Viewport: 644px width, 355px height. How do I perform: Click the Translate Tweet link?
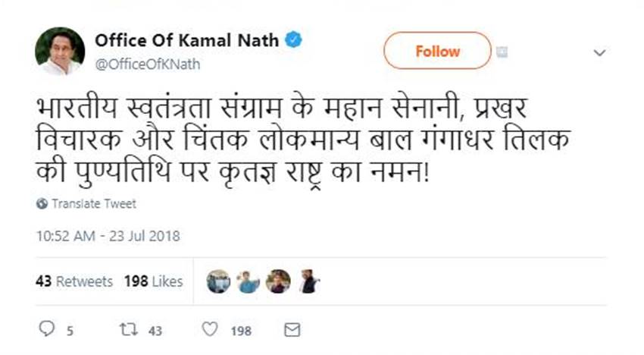pyautogui.click(x=94, y=204)
